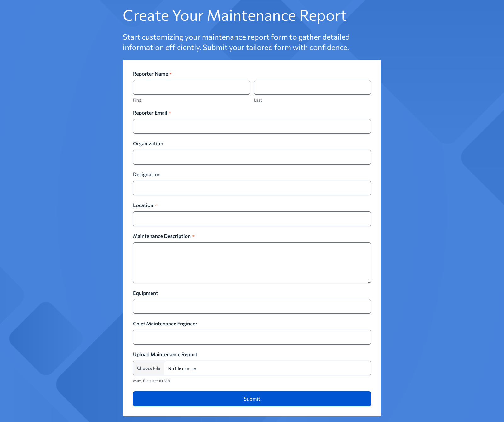Click the Chief Maintenance Engineer input field

252,337
